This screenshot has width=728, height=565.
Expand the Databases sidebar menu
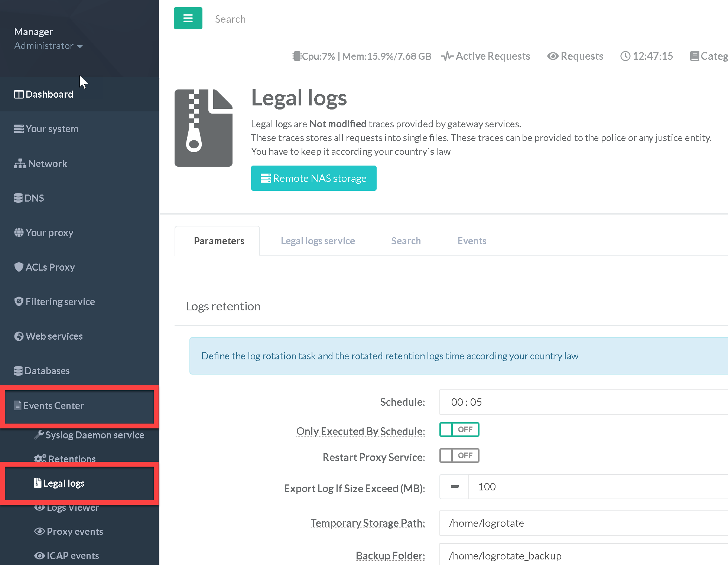pyautogui.click(x=47, y=371)
